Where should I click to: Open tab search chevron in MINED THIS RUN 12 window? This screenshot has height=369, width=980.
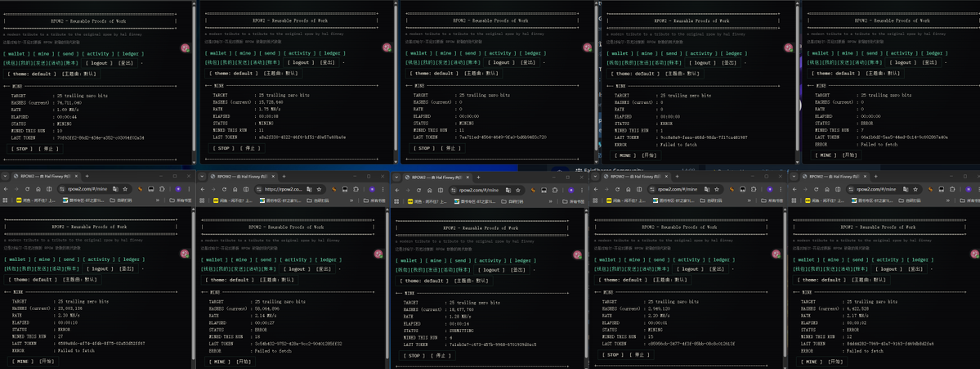tap(795, 177)
